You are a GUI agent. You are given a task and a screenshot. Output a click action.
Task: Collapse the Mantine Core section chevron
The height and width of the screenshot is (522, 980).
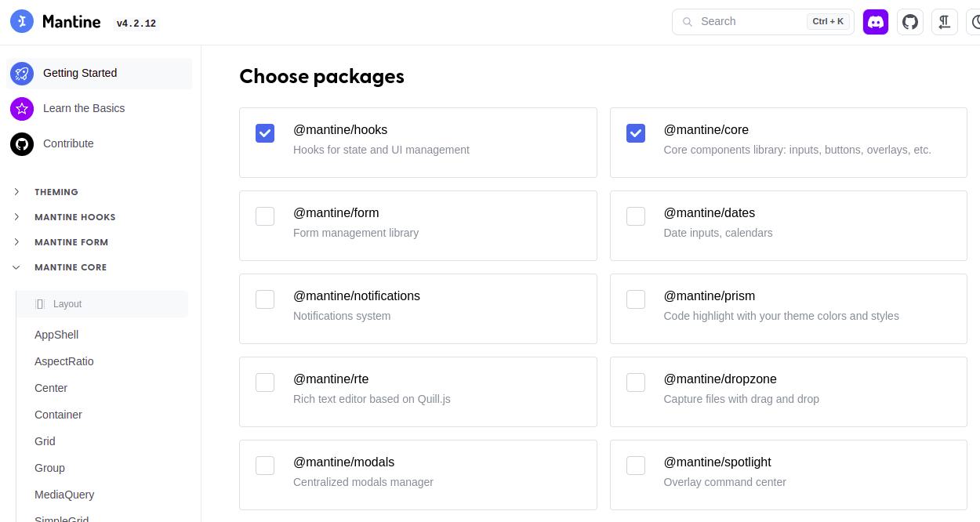16,267
